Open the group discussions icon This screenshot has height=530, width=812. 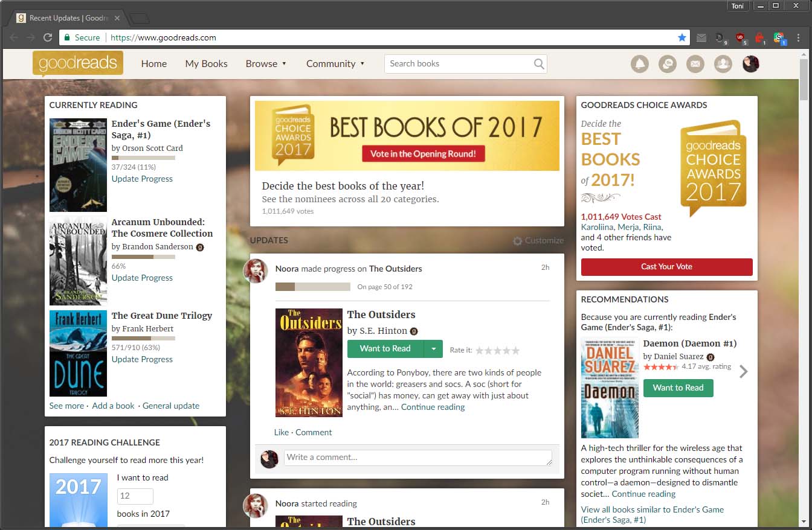click(x=668, y=64)
